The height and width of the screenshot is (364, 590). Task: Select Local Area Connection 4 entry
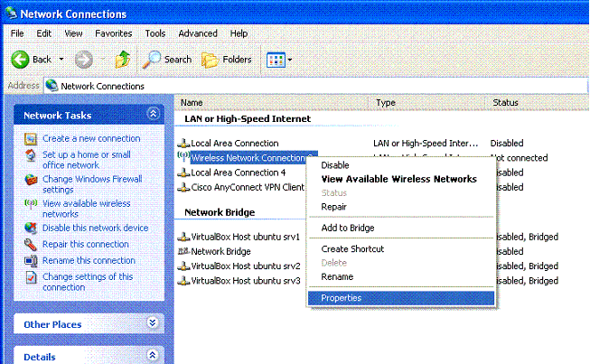point(239,173)
